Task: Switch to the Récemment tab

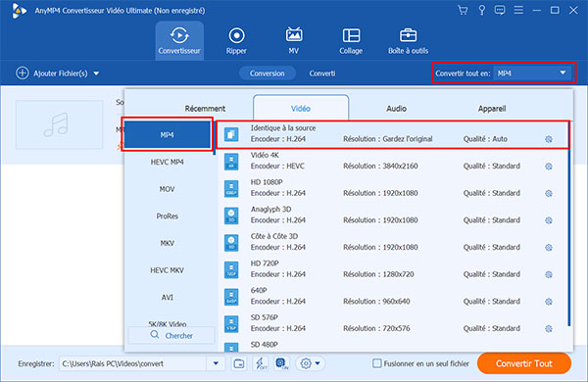Action: pyautogui.click(x=205, y=109)
